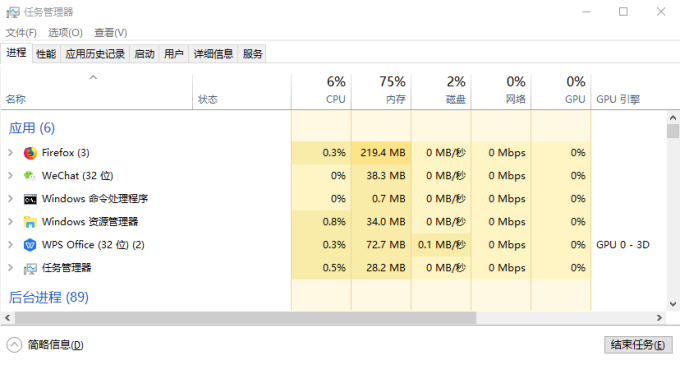680x365 pixels.
Task: Sort by the 状态 column header
Action: click(242, 91)
